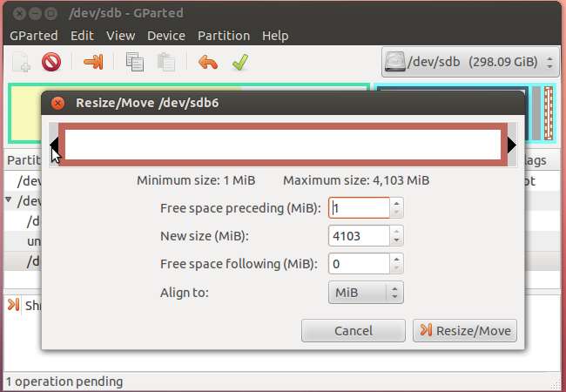Click the Paste partition toolbar icon
This screenshot has width=566, height=392.
(x=166, y=62)
